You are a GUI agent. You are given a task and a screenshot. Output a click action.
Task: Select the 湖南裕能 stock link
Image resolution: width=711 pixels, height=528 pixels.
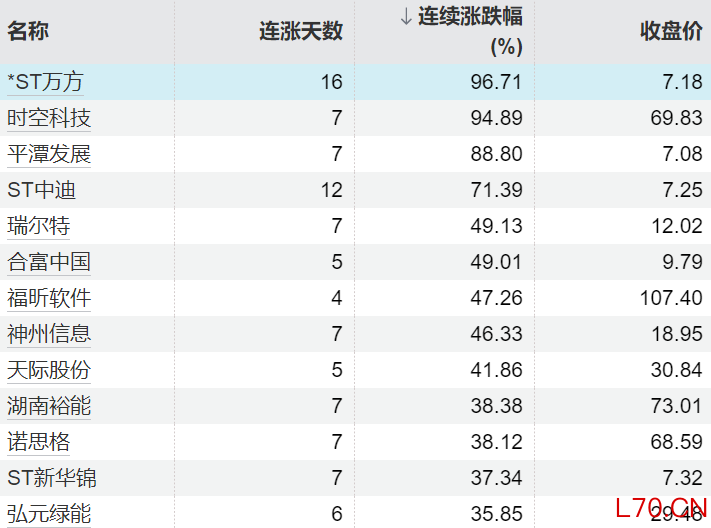(x=49, y=406)
